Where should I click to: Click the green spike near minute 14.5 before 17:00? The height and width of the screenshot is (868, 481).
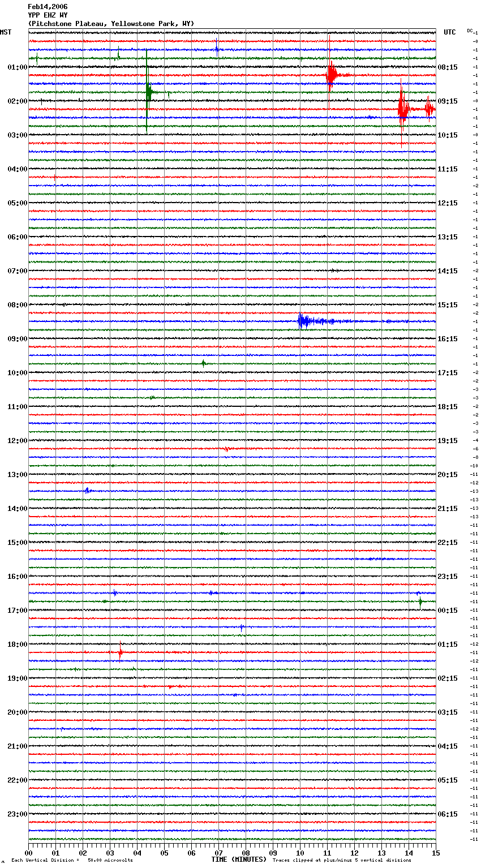(x=420, y=602)
